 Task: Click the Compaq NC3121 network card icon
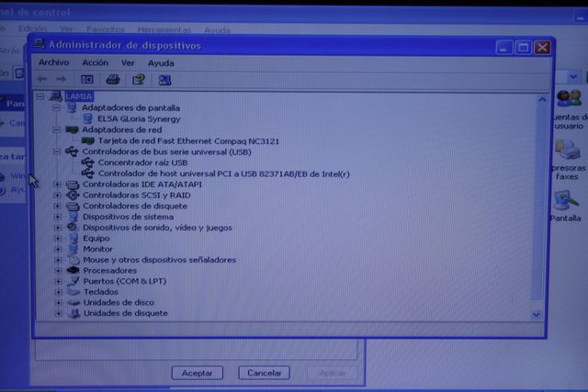pyautogui.click(x=88, y=140)
